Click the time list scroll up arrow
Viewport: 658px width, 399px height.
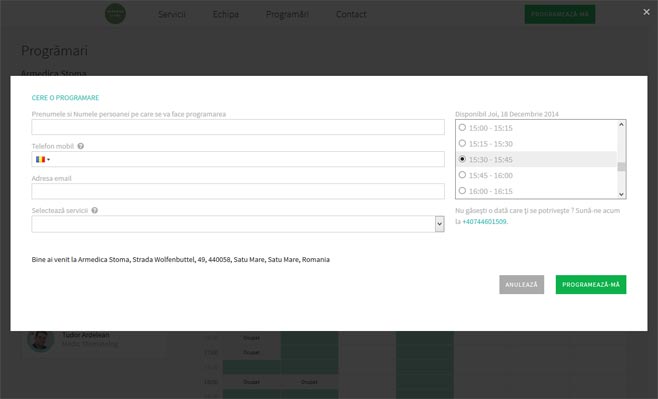[621, 125]
